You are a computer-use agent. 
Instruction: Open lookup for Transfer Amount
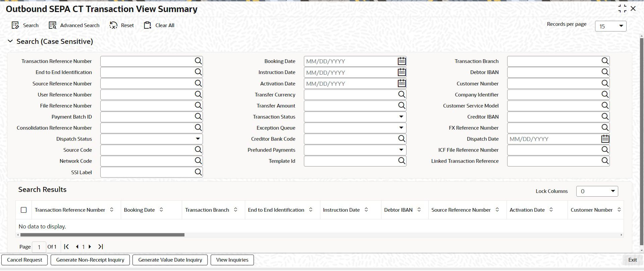pyautogui.click(x=401, y=106)
